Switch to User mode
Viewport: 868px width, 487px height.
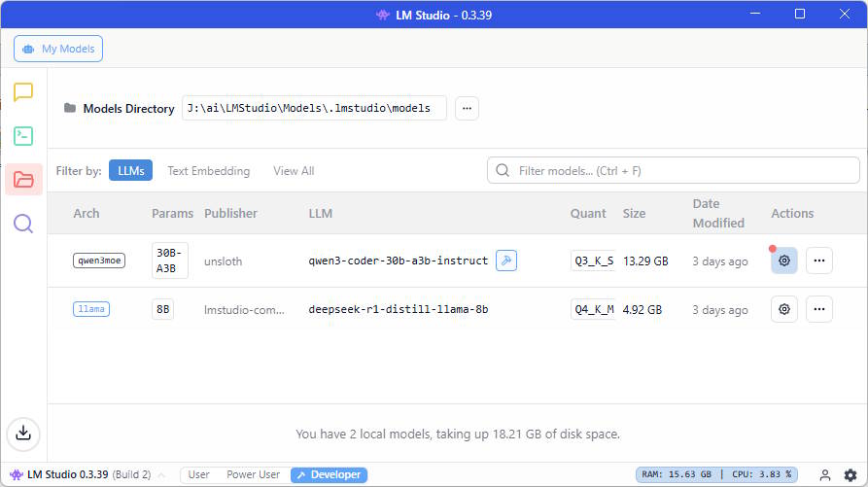pyautogui.click(x=198, y=475)
